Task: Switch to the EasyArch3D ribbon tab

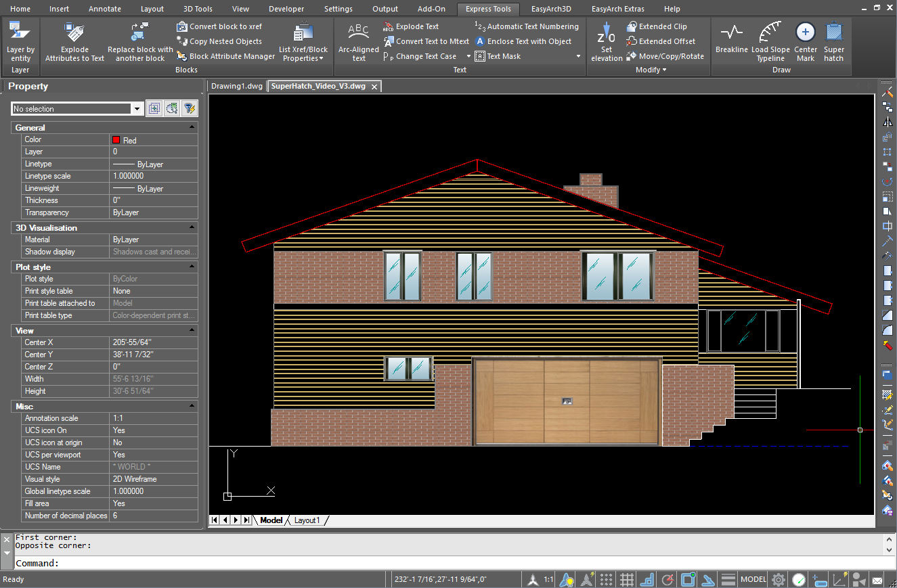Action: coord(552,9)
